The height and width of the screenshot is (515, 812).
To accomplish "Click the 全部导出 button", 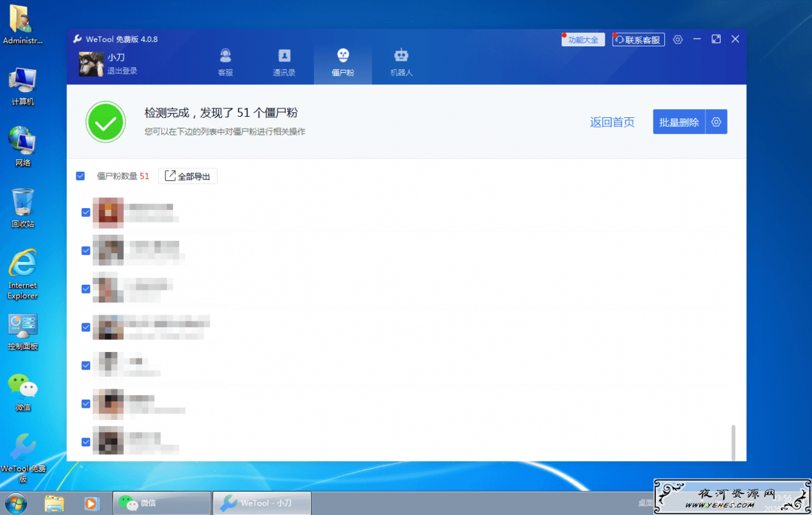I will click(x=188, y=176).
